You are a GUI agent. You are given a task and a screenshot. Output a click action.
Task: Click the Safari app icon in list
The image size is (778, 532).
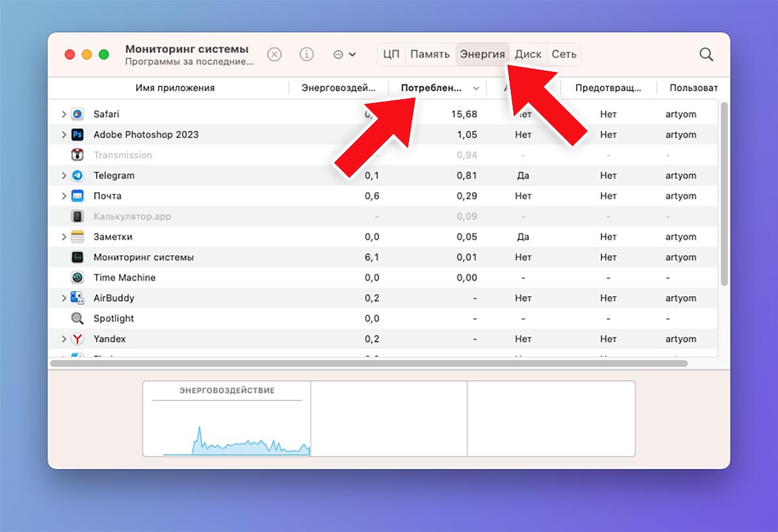tap(77, 114)
